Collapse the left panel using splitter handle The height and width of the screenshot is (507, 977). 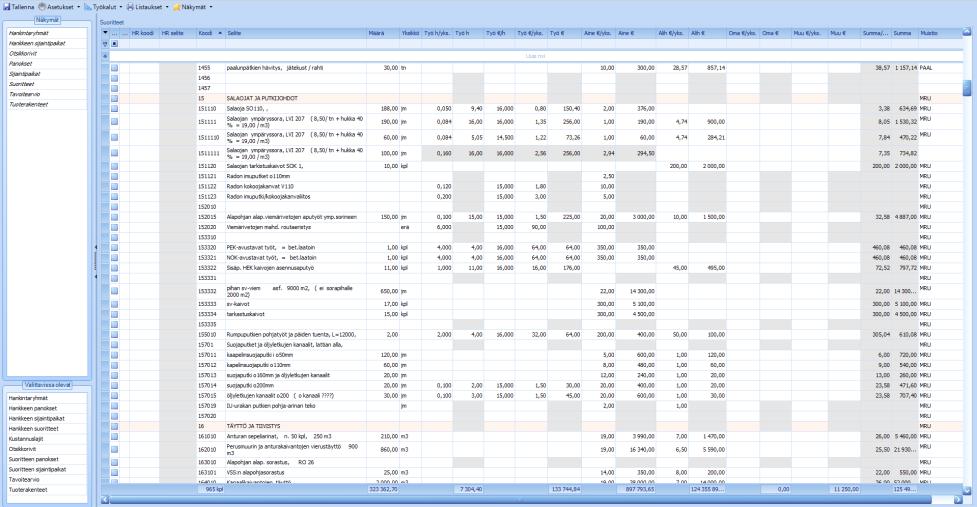tap(95, 262)
